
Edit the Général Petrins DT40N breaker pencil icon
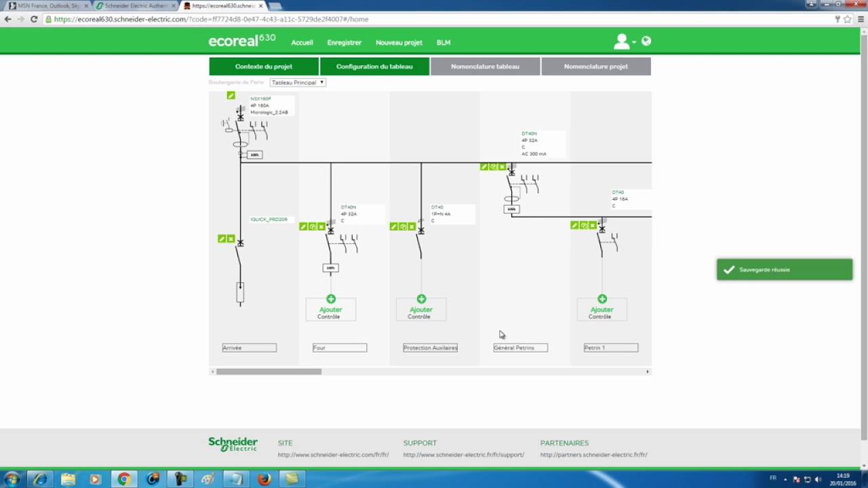tap(484, 166)
